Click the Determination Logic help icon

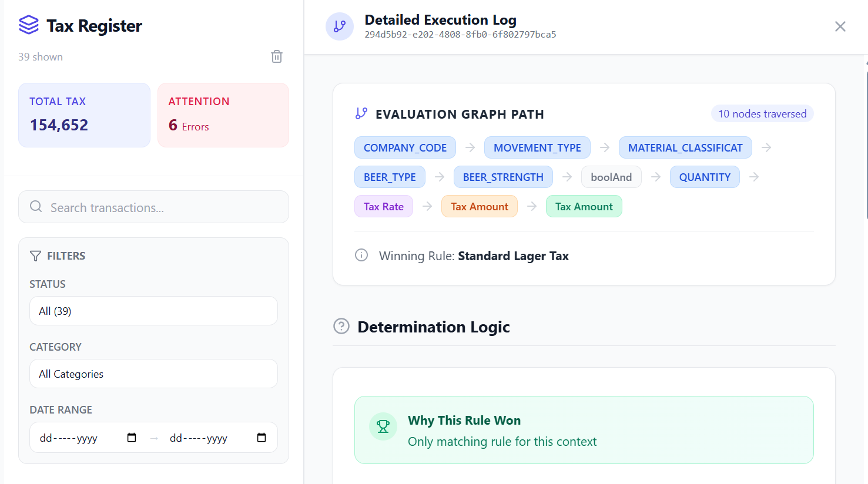point(341,327)
